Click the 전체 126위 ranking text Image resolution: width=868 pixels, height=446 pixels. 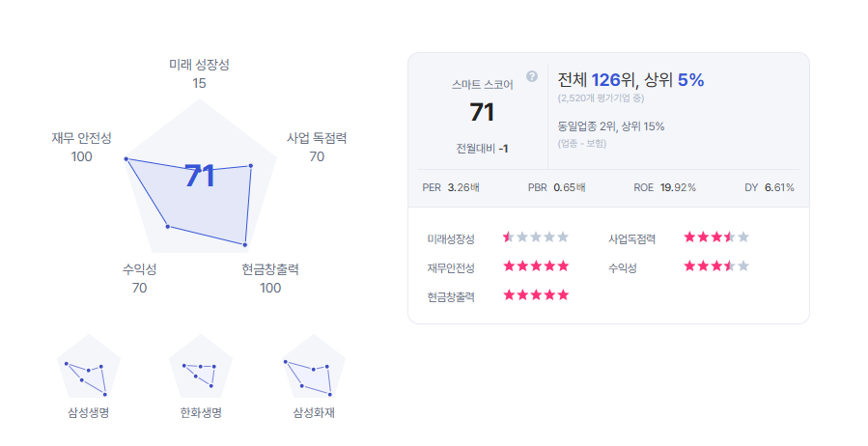(596, 80)
